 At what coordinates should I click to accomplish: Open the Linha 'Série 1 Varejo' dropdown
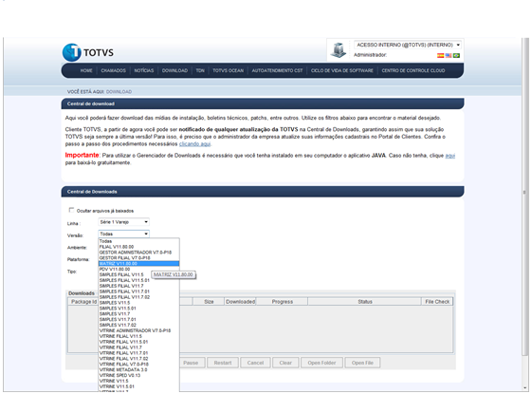tap(124, 222)
